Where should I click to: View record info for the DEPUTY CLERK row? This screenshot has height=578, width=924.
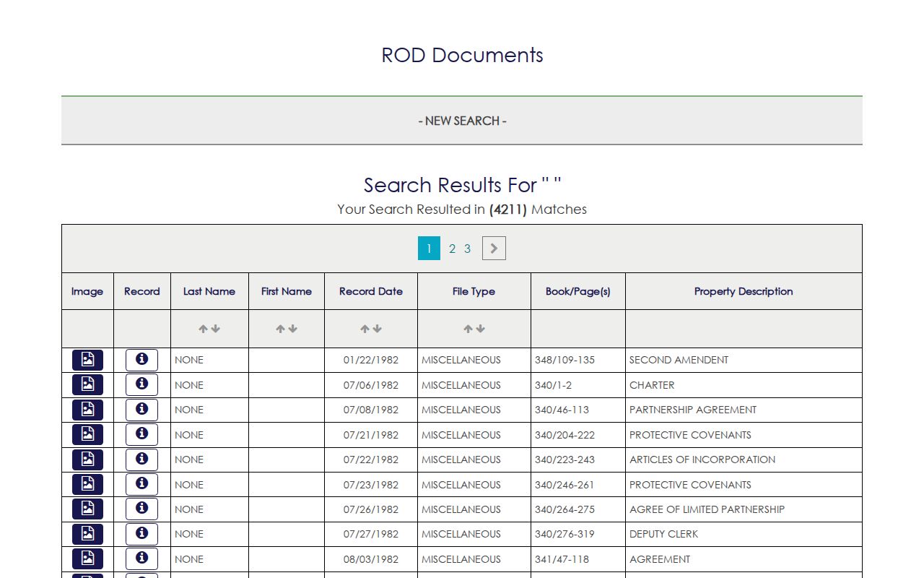(141, 534)
